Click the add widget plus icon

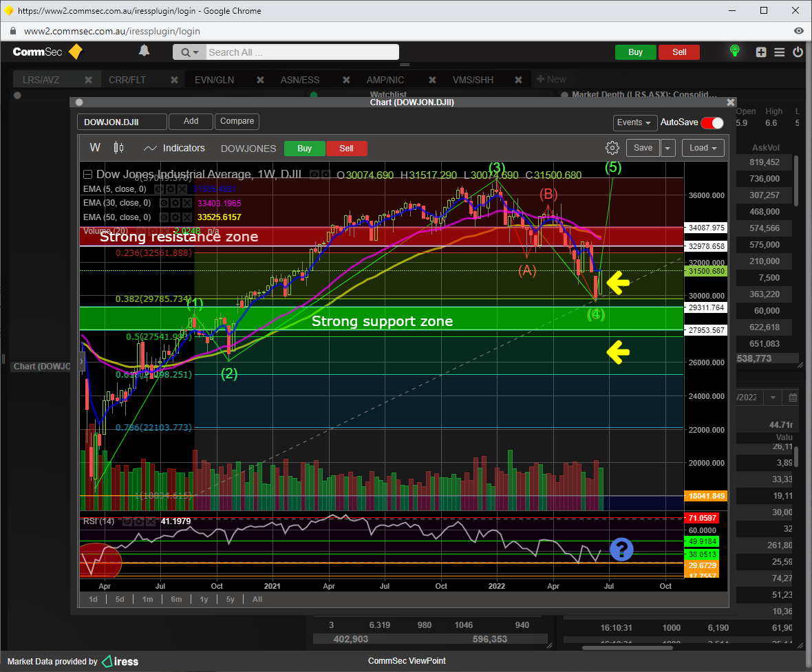pyautogui.click(x=760, y=52)
